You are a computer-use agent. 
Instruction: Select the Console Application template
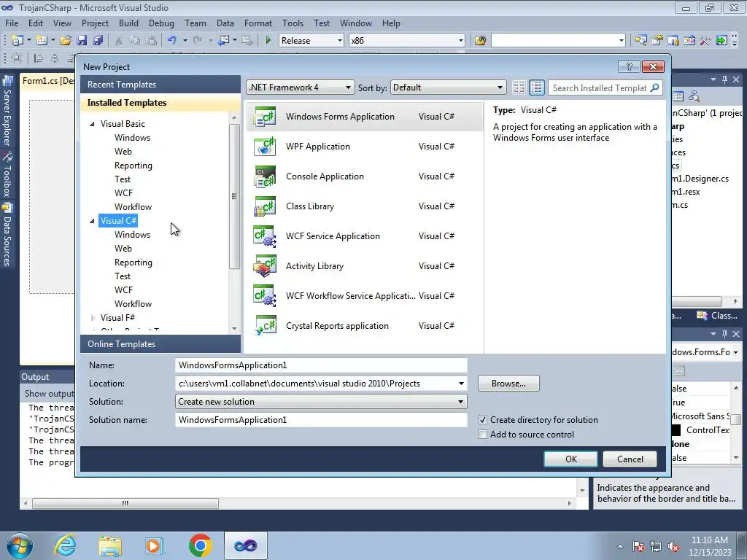[x=365, y=176]
